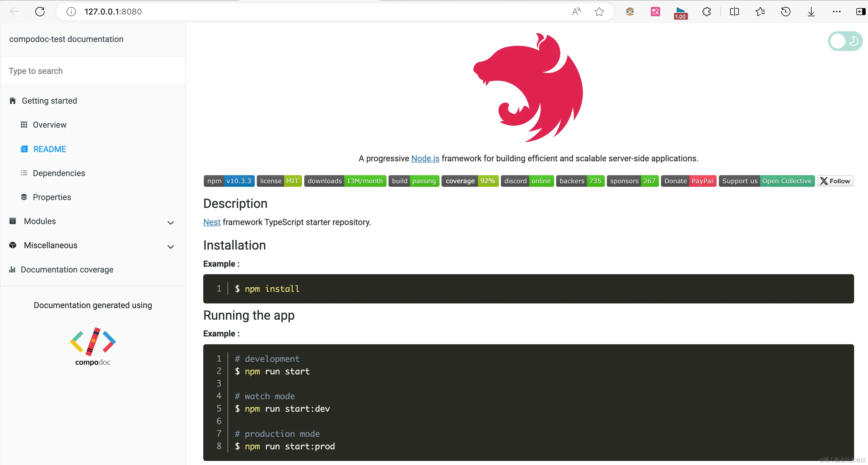Expand the Miscellaneous section chevron

click(x=171, y=247)
